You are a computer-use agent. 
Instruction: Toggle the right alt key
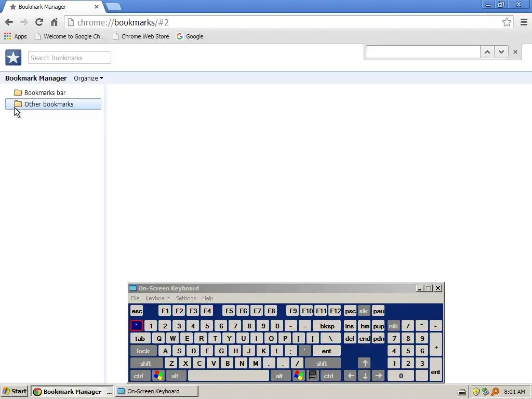coord(280,376)
